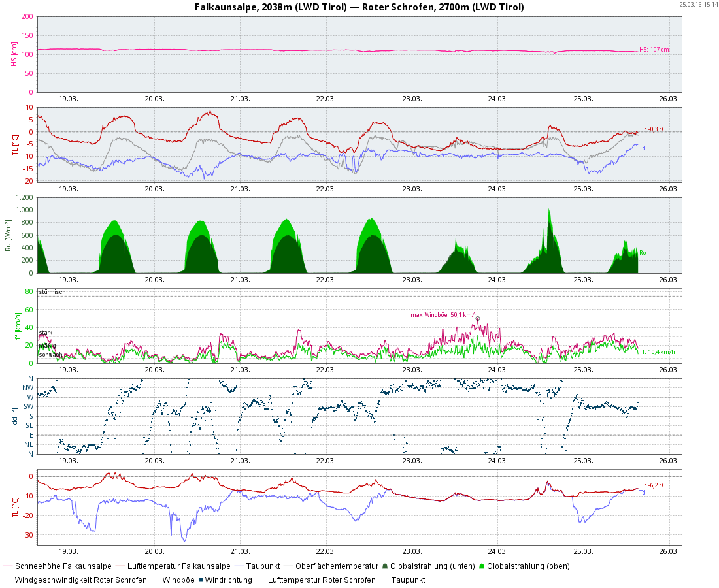
Task: Select the Windrichtung legend label
Action: pos(228,580)
